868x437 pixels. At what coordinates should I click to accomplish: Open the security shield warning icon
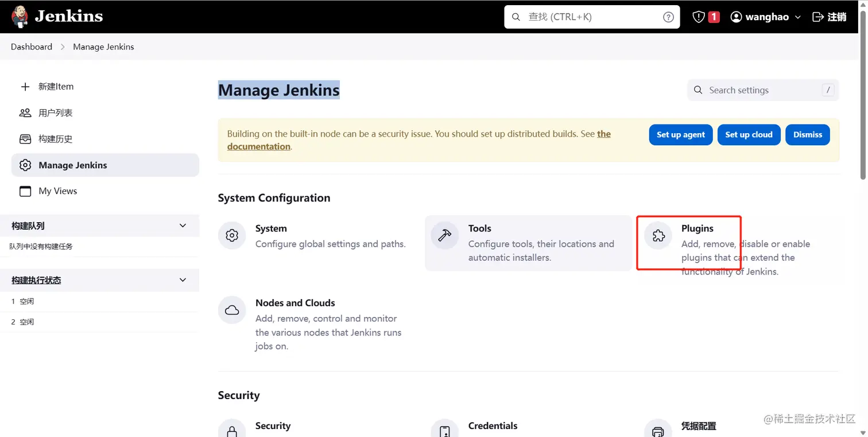click(698, 17)
